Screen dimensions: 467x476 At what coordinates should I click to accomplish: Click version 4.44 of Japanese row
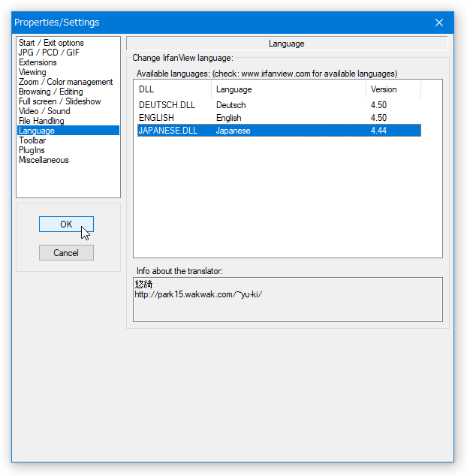click(378, 131)
